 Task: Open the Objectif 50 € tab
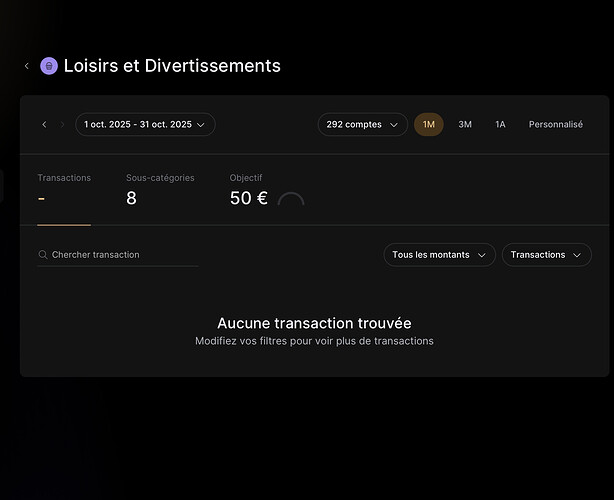(249, 190)
